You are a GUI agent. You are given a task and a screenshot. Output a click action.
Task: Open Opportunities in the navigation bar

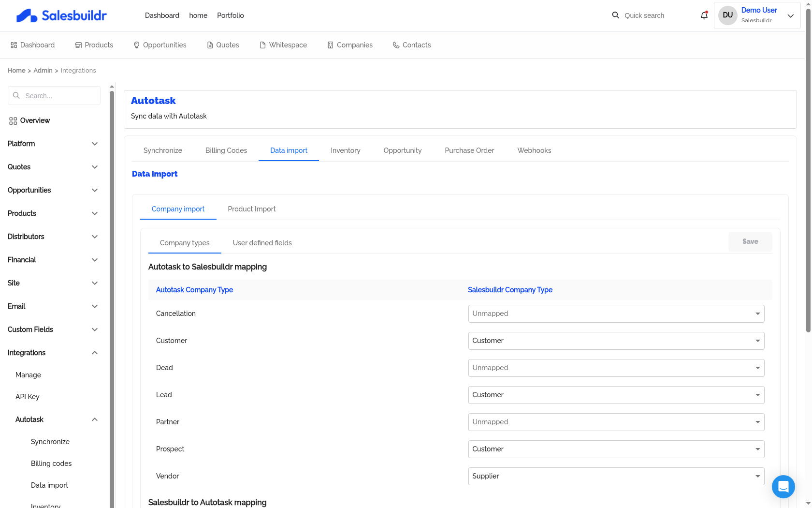[159, 45]
